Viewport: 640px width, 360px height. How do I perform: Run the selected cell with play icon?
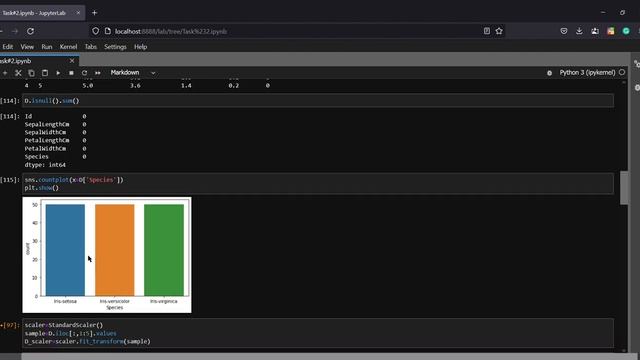point(58,73)
